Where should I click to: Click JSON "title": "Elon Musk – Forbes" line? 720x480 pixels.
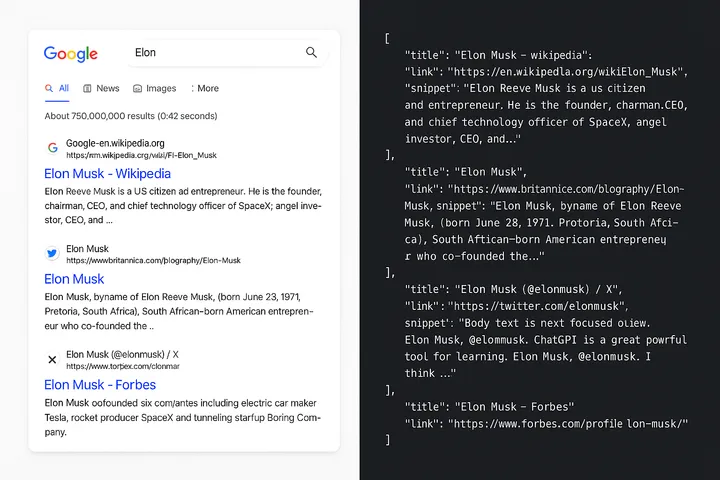click(489, 407)
